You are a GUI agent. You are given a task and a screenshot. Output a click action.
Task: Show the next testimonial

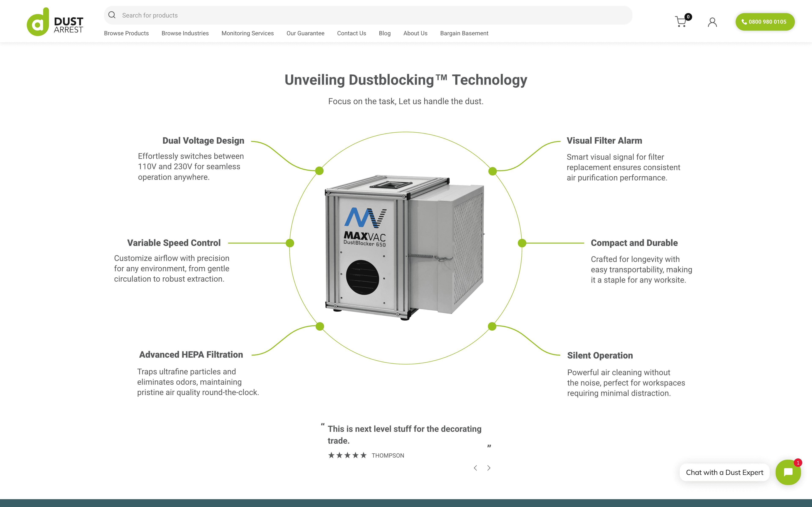pyautogui.click(x=489, y=468)
